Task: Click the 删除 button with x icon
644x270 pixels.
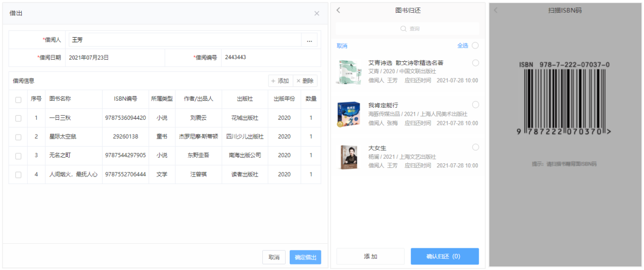Action: [305, 81]
